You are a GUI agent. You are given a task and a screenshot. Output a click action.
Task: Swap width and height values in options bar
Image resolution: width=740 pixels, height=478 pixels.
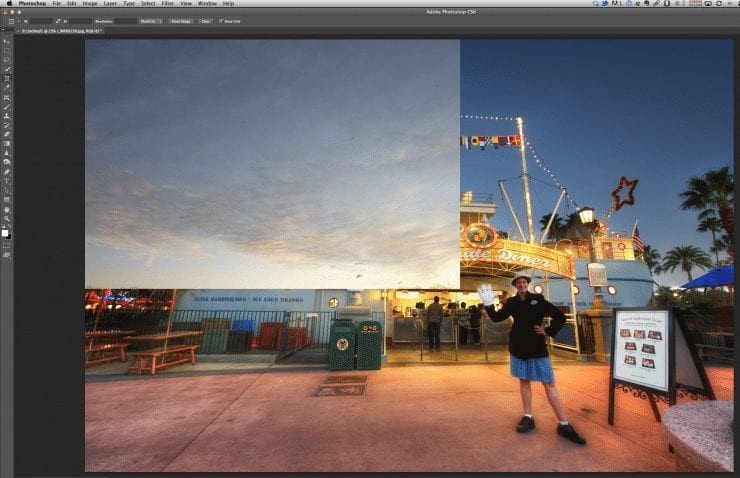click(58, 21)
